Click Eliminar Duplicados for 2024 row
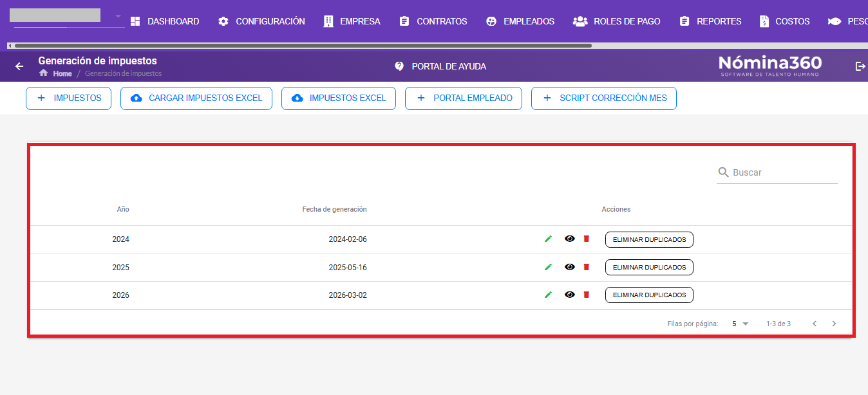This screenshot has height=395, width=868. [x=649, y=239]
